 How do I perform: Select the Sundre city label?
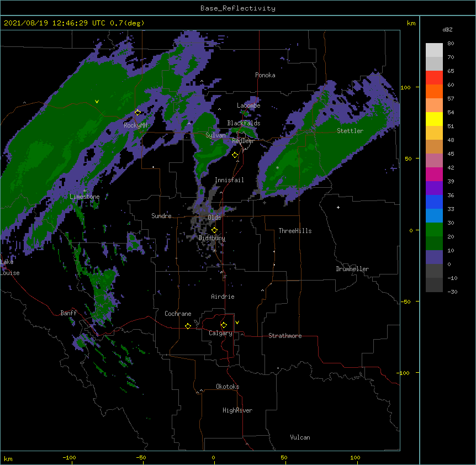tap(161, 216)
